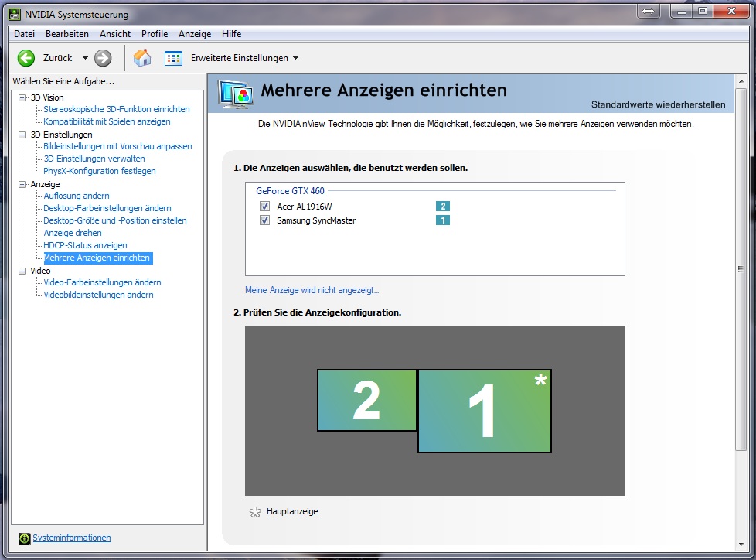Click the Samsung display number 1 badge

(x=443, y=220)
